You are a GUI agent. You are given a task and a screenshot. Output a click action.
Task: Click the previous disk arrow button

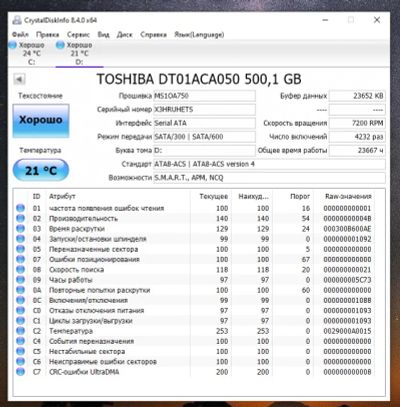click(x=19, y=79)
